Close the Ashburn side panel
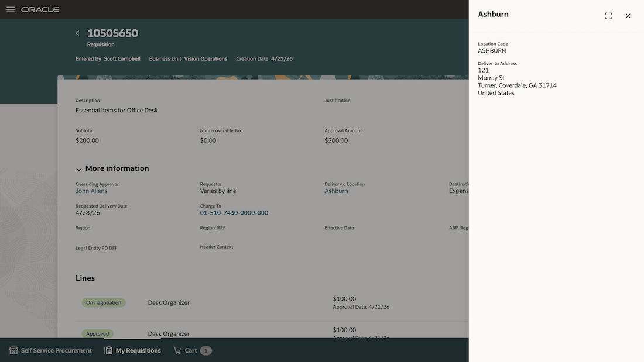 click(x=628, y=16)
